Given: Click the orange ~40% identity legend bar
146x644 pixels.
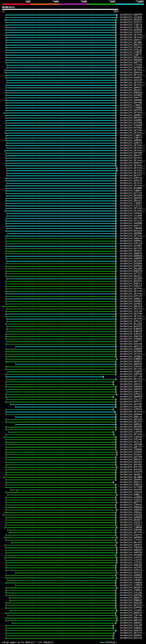Looking at the screenshot, I should coord(45,4).
